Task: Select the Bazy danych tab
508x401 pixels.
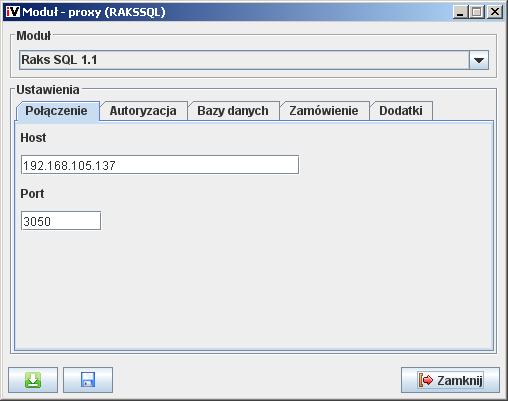Action: [x=233, y=111]
